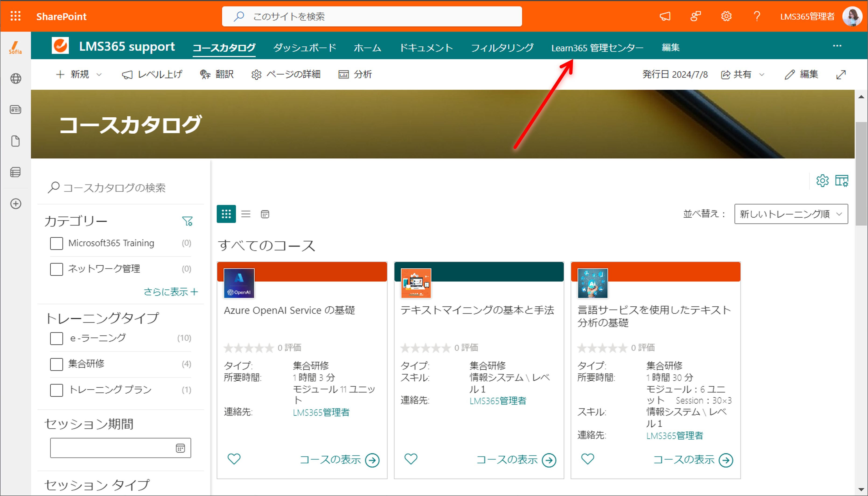Click the SharePoint brand link
Viewport: 868px width, 496px height.
(61, 16)
